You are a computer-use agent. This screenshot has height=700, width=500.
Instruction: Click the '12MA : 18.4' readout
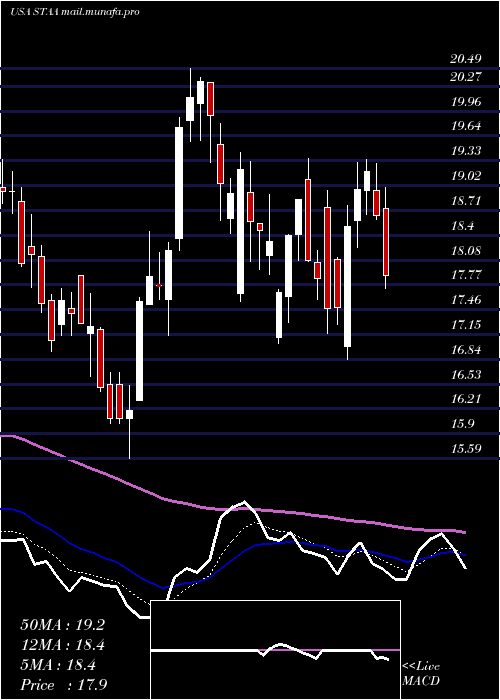[x=62, y=645]
